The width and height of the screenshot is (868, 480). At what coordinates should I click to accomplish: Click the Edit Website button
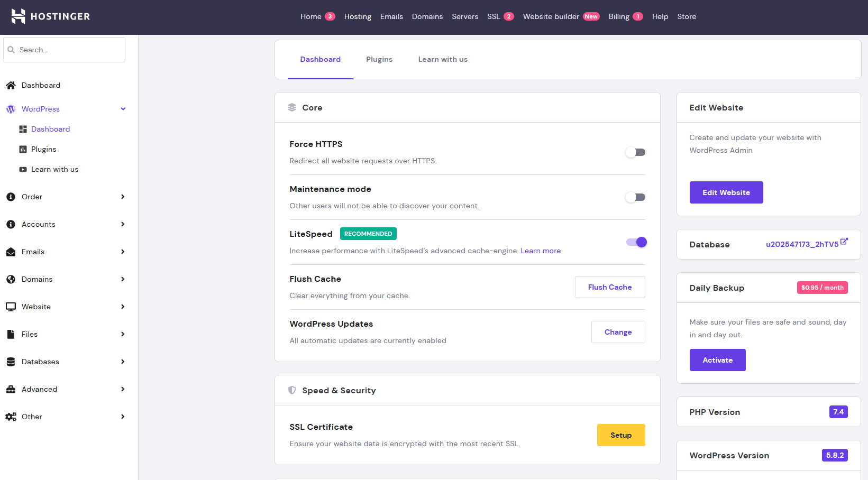pyautogui.click(x=726, y=192)
